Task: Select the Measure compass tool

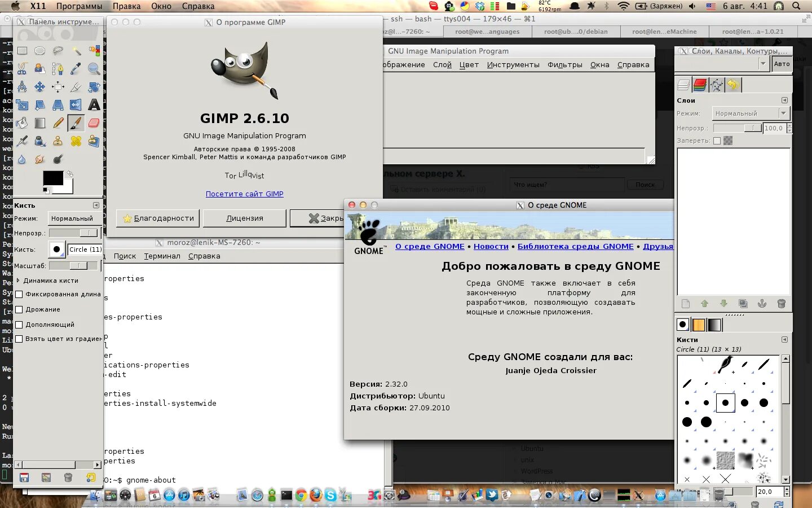Action: (22, 87)
